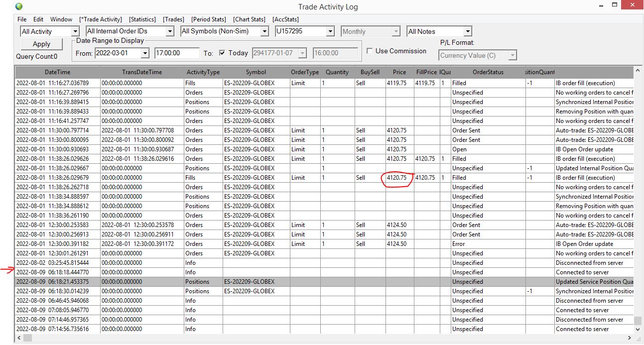
Task: Click the vertical scrollbar thumb
Action: tap(638, 320)
